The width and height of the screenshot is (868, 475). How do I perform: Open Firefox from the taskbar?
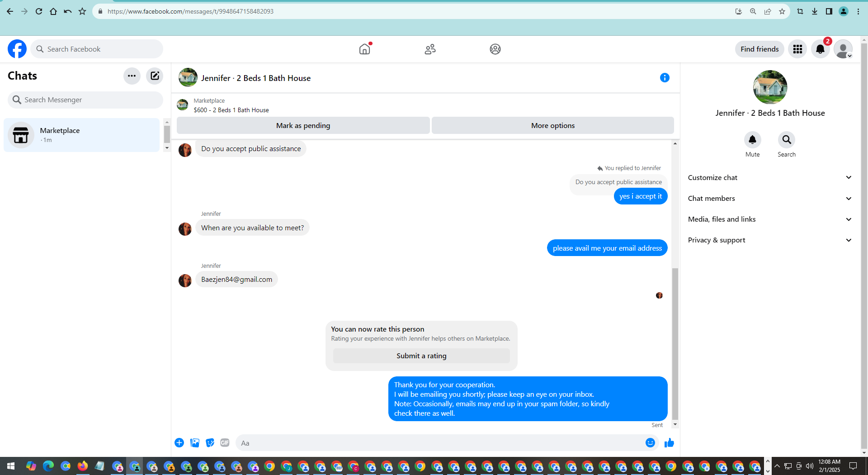tap(83, 466)
